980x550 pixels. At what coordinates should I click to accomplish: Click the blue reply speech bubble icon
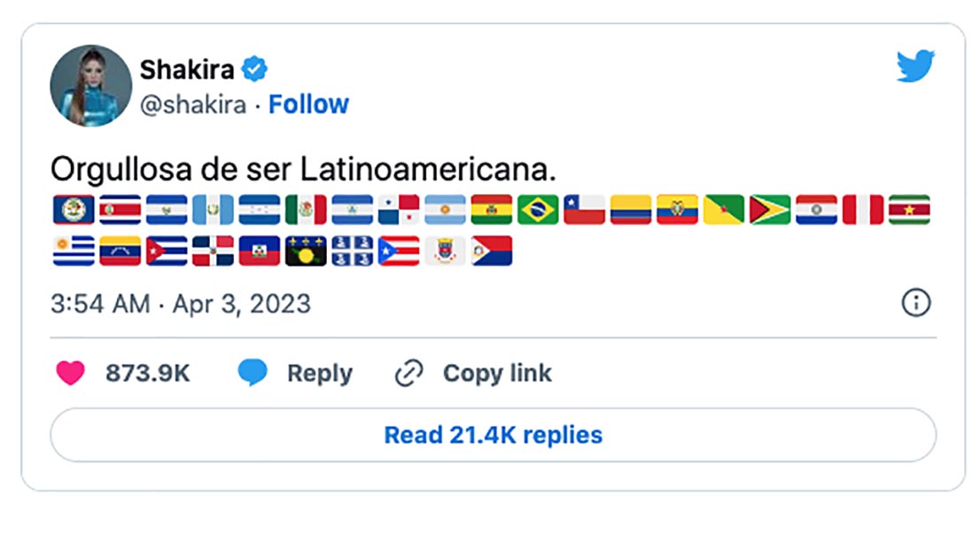253,374
